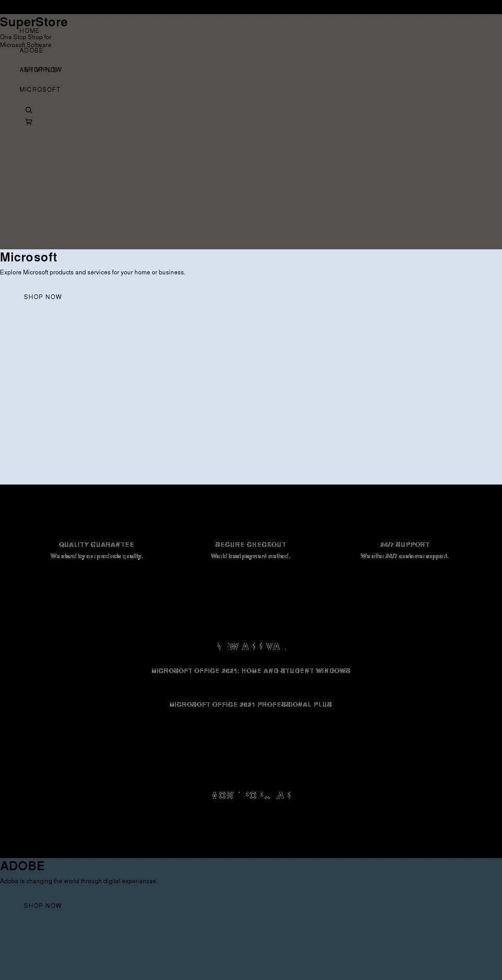This screenshot has height=980, width=502.
Task: Click the 24/7 SUPPORT heading
Action: point(405,545)
